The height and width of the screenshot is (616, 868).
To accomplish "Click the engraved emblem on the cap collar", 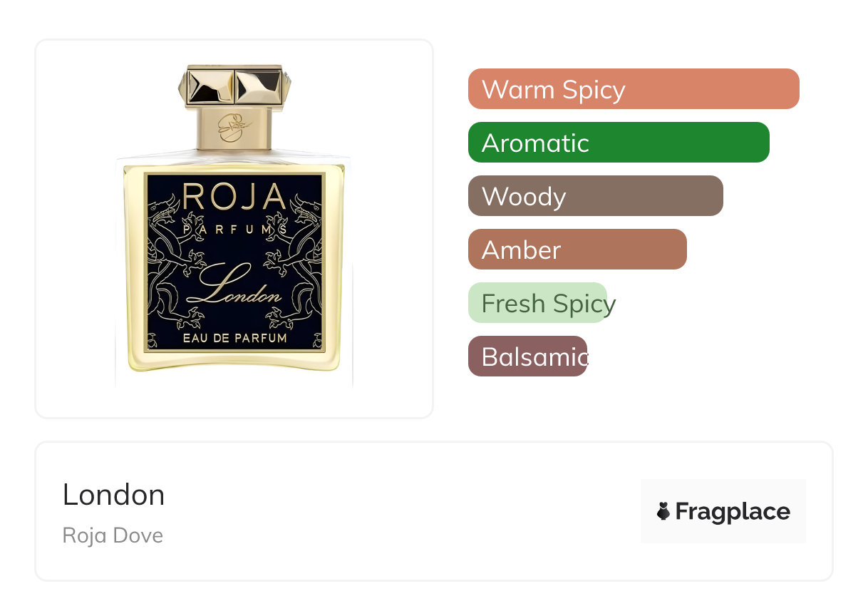I will pos(234,128).
